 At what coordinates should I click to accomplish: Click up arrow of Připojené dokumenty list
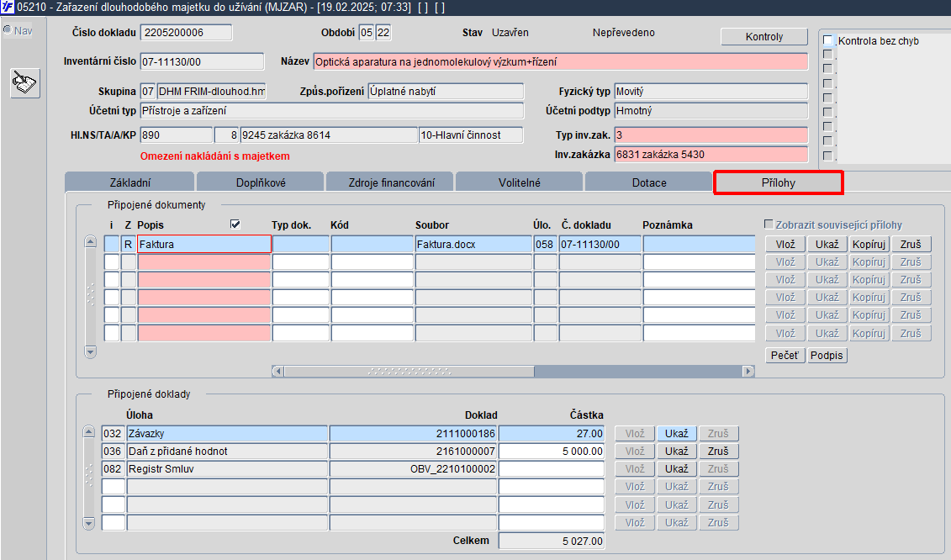tap(90, 241)
